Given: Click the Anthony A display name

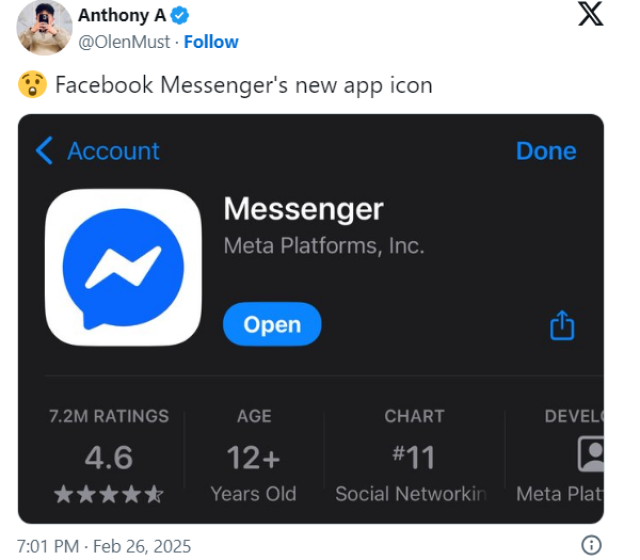Looking at the screenshot, I should click(122, 16).
